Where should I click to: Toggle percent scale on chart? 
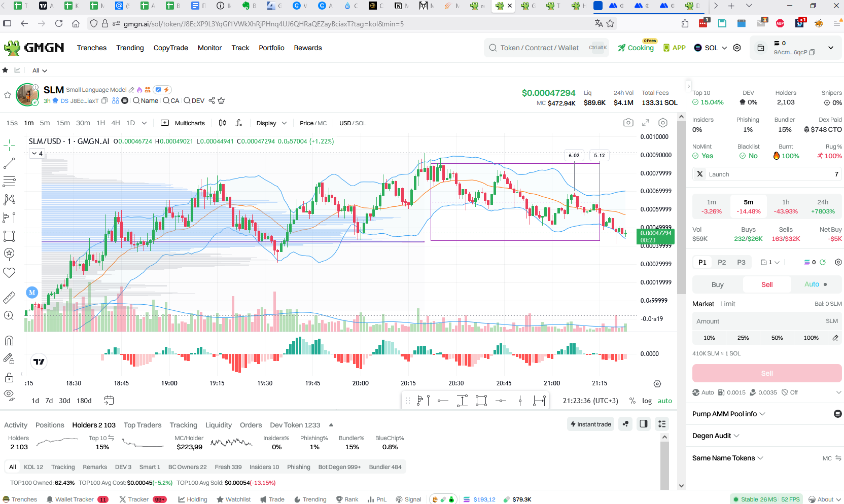coord(632,401)
